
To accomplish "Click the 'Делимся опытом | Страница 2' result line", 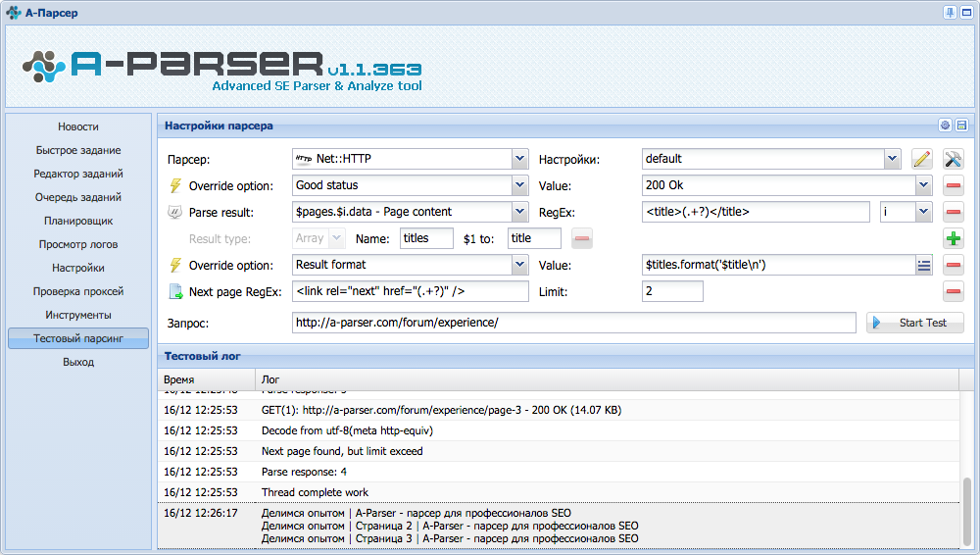I will point(450,527).
